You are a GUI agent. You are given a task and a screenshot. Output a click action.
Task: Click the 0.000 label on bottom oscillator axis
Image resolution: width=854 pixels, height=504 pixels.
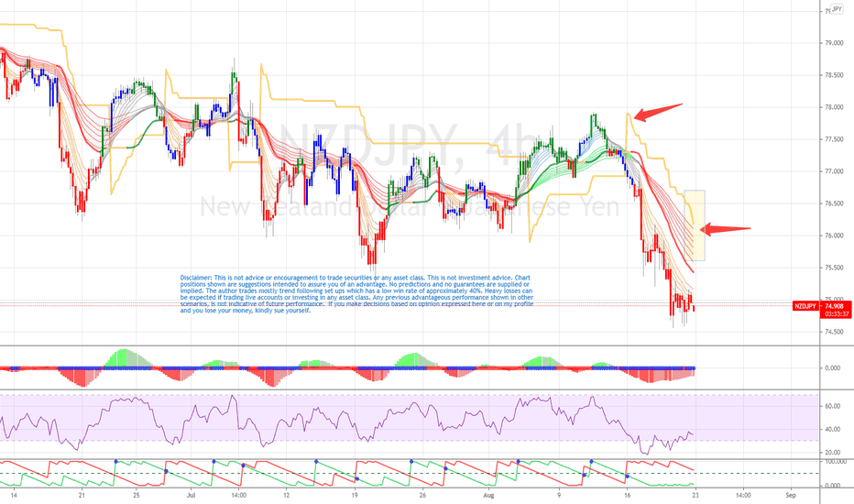click(833, 486)
